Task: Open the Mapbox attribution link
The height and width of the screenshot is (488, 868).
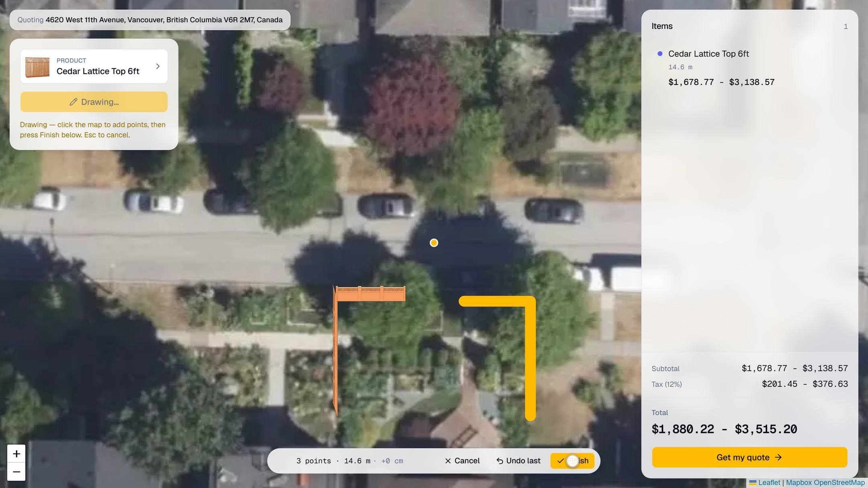Action: (x=799, y=482)
